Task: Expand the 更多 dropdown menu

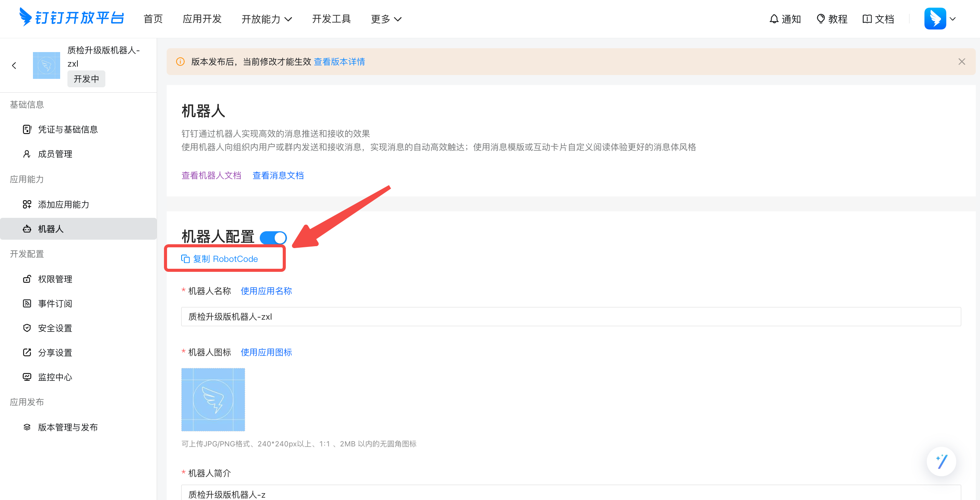Action: click(386, 19)
